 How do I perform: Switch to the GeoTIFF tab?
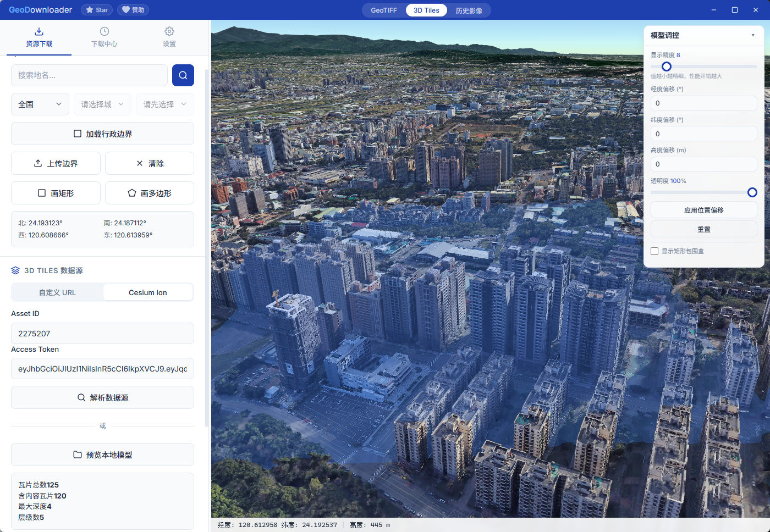pyautogui.click(x=383, y=10)
